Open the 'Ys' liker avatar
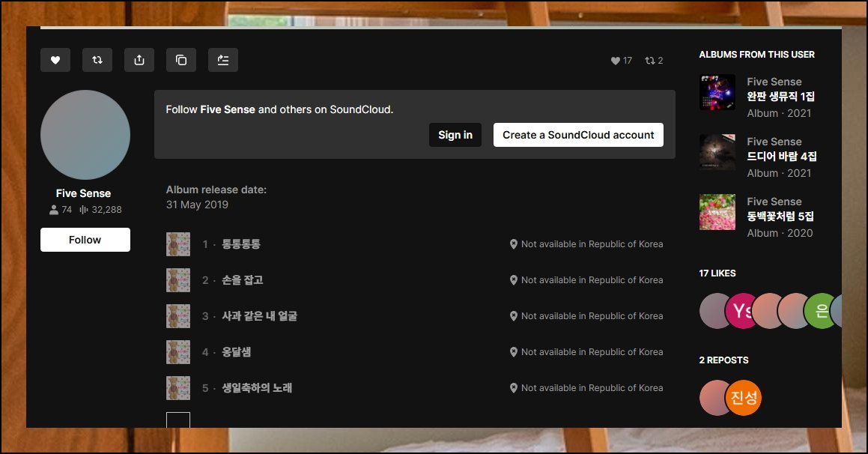This screenshot has width=868, height=454. [741, 311]
